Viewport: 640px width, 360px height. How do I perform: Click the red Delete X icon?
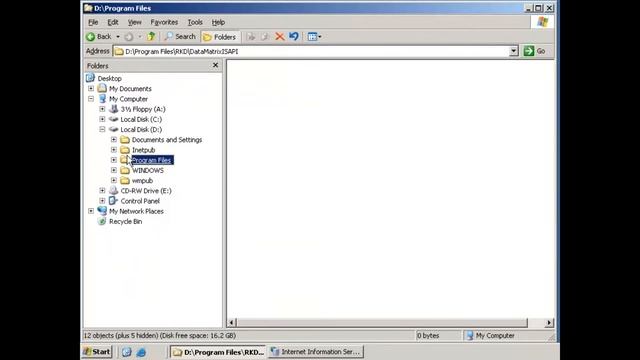280,37
